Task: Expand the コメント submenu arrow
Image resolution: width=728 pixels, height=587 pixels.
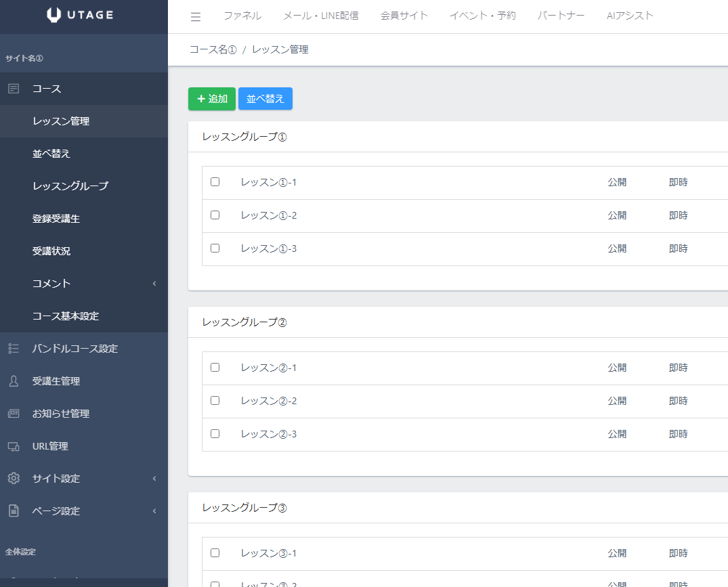Action: click(x=154, y=284)
